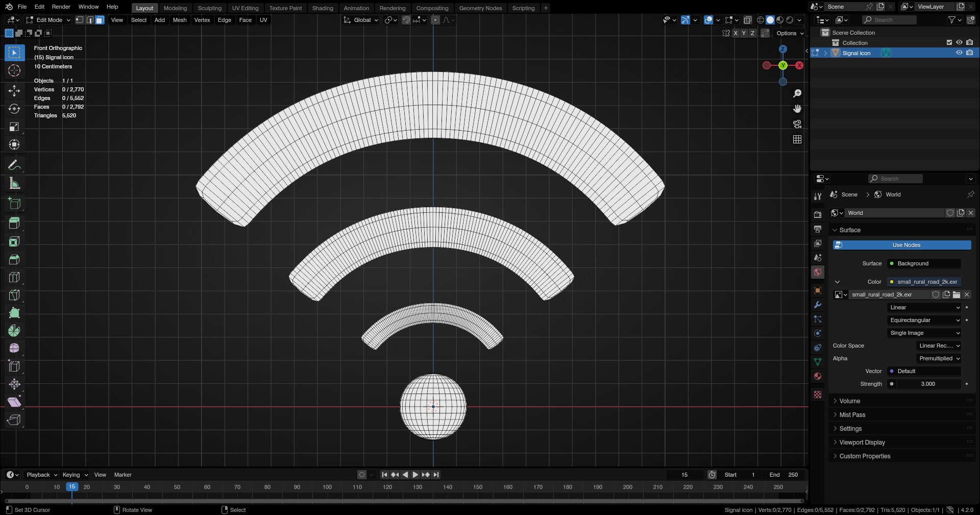The height and width of the screenshot is (515, 980).
Task: Select the Loop Cut tool
Action: 14,277
